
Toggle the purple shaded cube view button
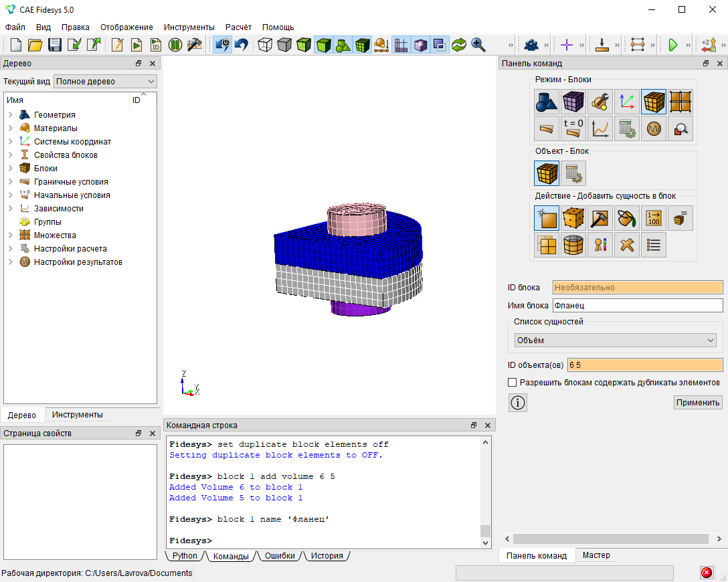coord(420,45)
